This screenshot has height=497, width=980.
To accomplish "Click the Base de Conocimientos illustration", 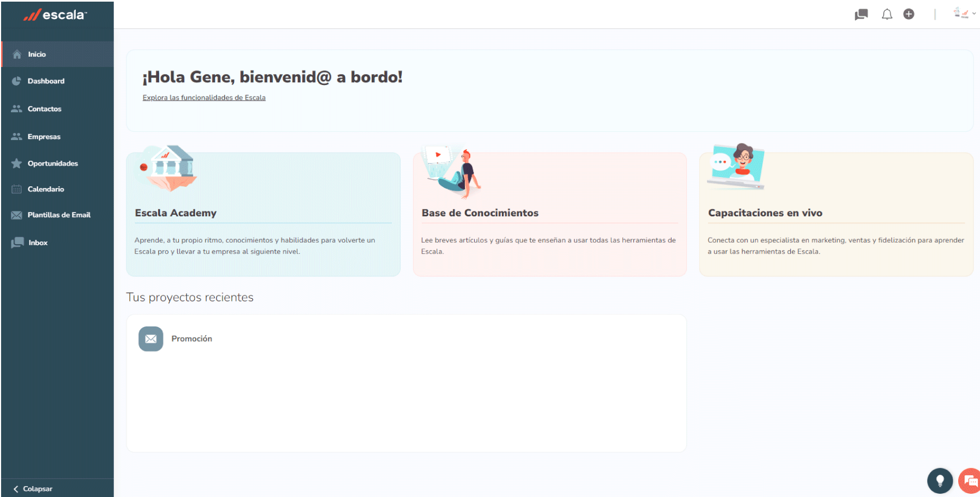I will (453, 172).
